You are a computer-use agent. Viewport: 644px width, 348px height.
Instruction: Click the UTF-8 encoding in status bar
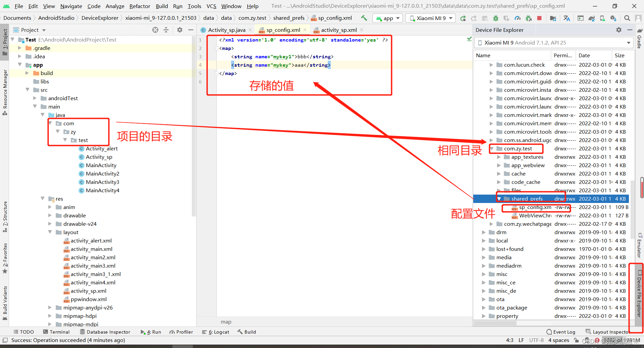point(536,340)
